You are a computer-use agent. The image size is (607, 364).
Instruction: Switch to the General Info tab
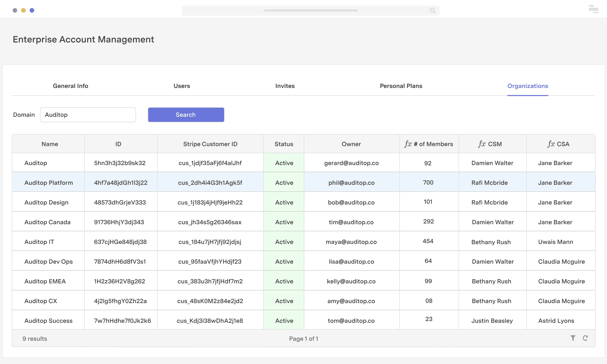70,86
